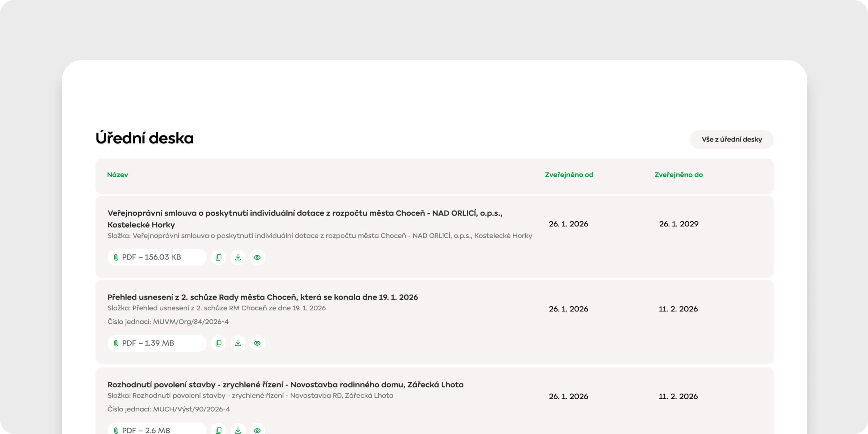This screenshot has height=434, width=868.
Task: Open the Vše z úřední desky button
Action: pyautogui.click(x=732, y=139)
